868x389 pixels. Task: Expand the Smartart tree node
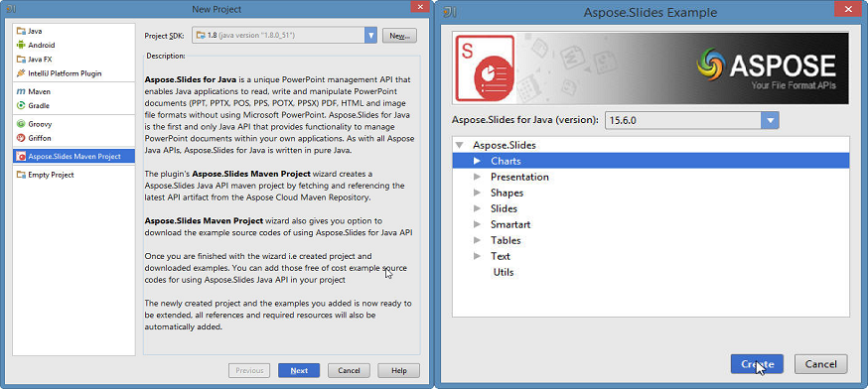tap(477, 224)
